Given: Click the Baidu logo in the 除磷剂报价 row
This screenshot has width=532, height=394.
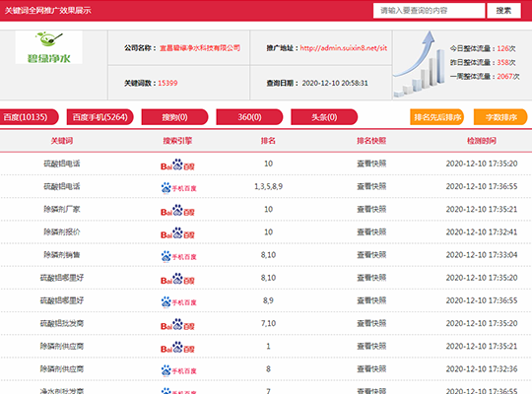Looking at the screenshot, I should [x=177, y=232].
